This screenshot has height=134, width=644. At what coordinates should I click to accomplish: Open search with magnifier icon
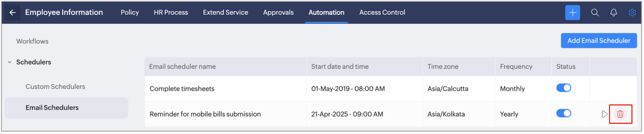(595, 12)
